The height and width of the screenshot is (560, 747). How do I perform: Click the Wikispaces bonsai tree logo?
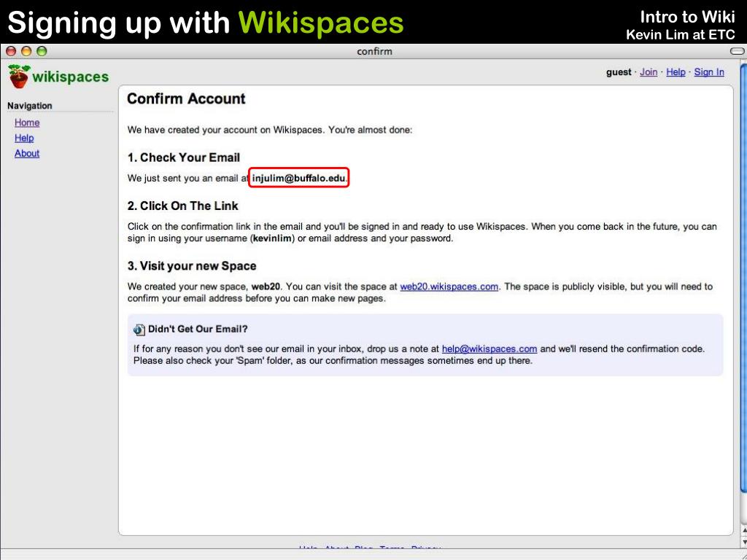pos(19,76)
